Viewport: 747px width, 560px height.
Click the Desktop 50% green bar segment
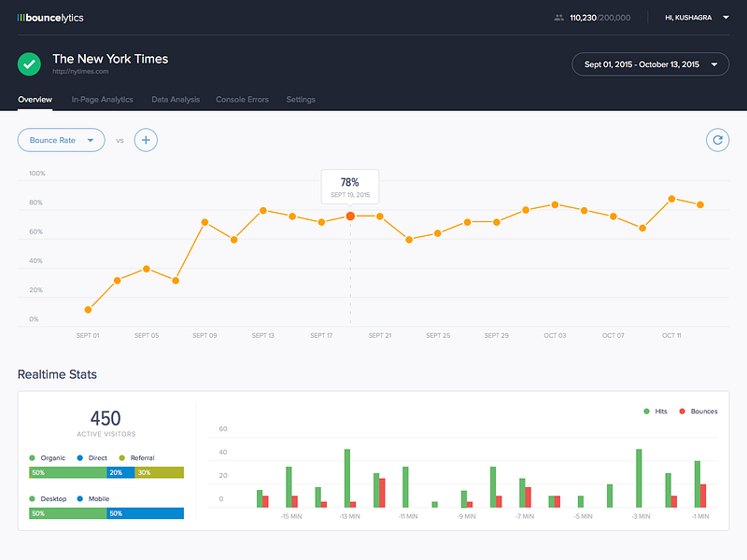[67, 513]
